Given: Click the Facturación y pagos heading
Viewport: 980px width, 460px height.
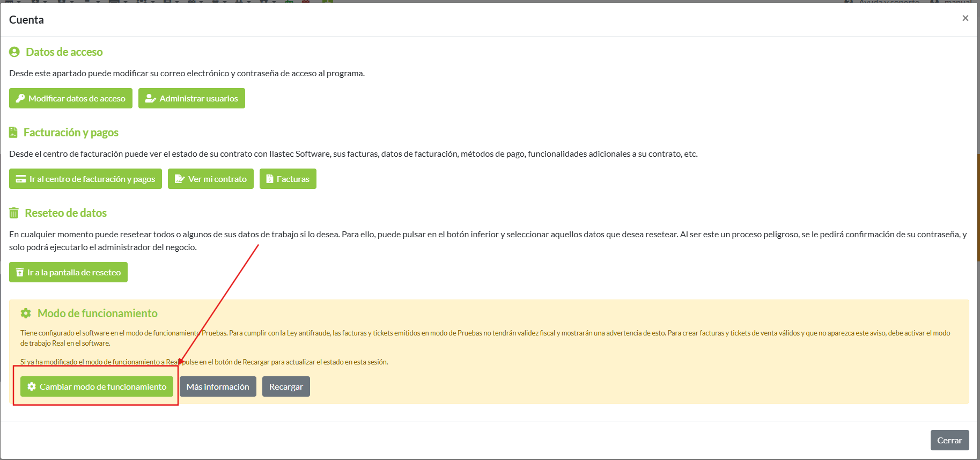Looking at the screenshot, I should coord(71,133).
